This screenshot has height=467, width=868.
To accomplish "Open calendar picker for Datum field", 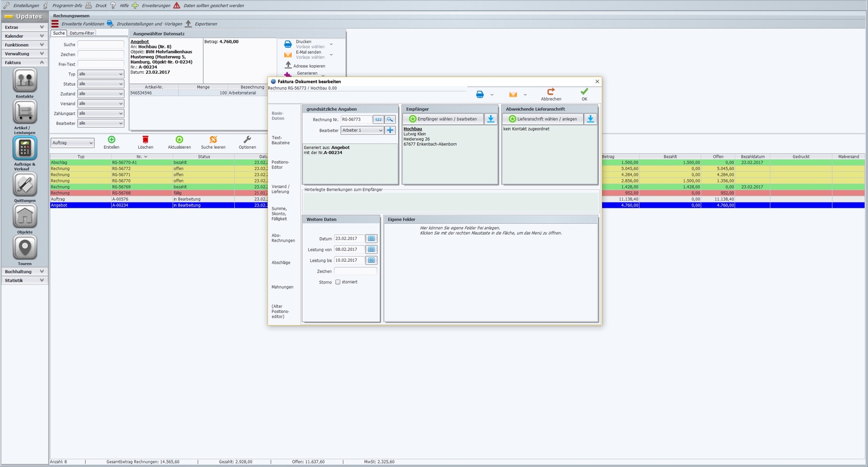I will coord(372,238).
